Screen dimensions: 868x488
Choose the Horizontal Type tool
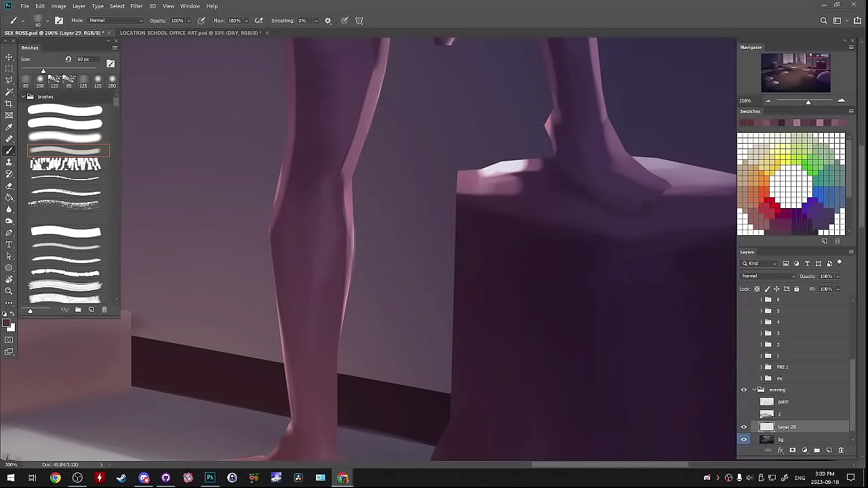click(x=9, y=244)
